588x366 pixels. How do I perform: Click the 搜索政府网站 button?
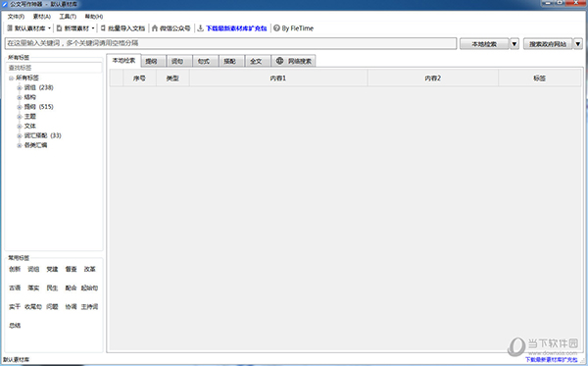point(548,44)
